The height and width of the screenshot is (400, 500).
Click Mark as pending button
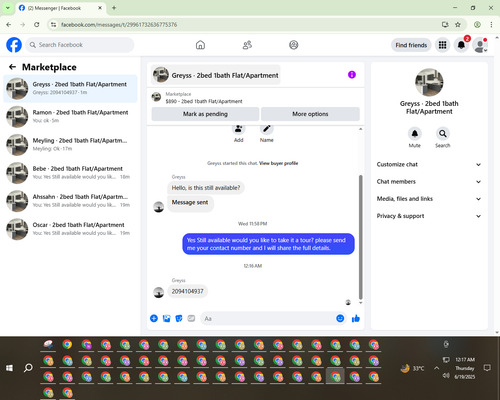click(x=205, y=114)
